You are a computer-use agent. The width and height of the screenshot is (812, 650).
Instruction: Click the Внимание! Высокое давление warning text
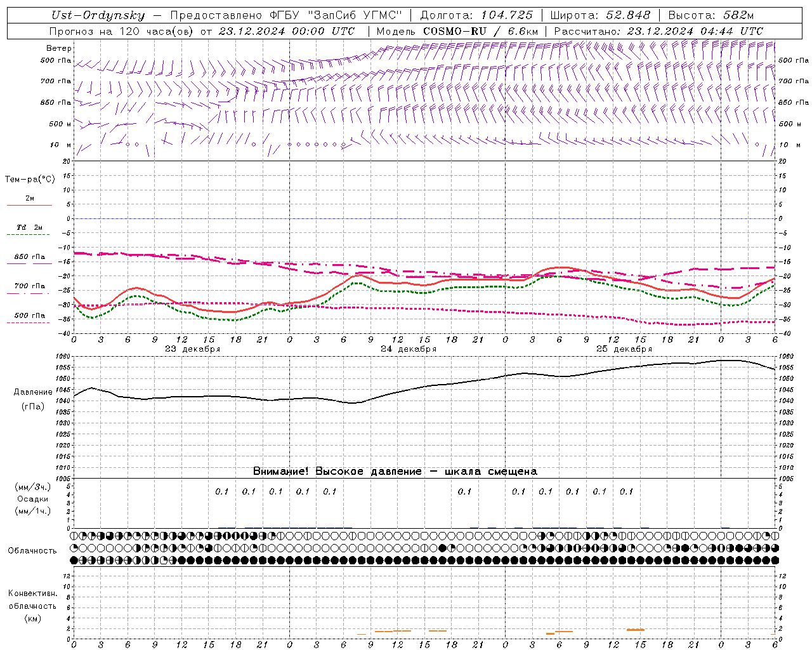pyautogui.click(x=395, y=472)
